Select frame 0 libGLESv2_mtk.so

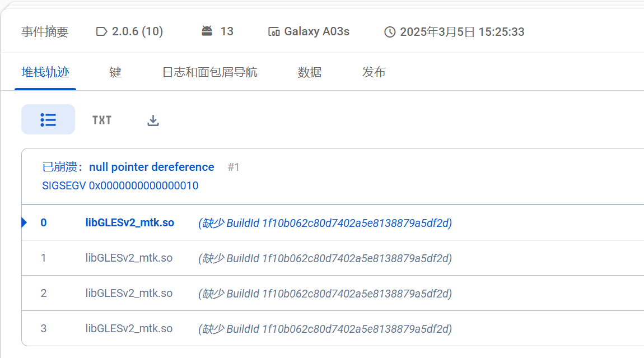(130, 222)
